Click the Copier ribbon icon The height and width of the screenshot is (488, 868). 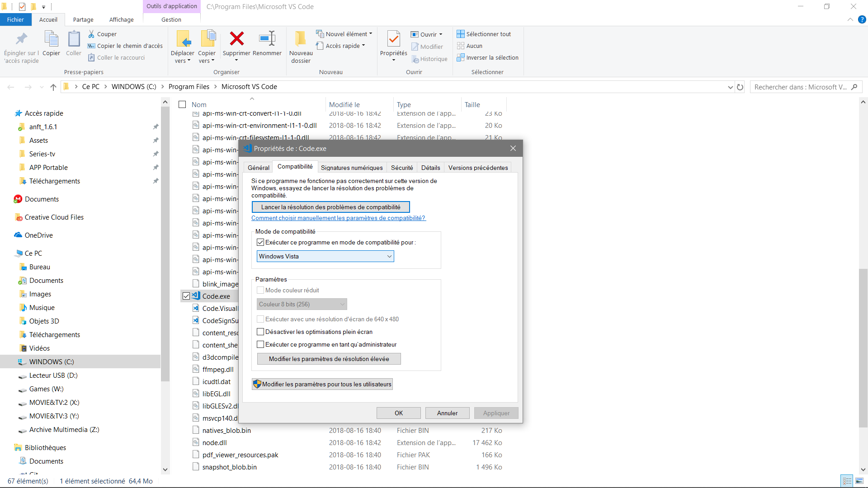click(51, 39)
